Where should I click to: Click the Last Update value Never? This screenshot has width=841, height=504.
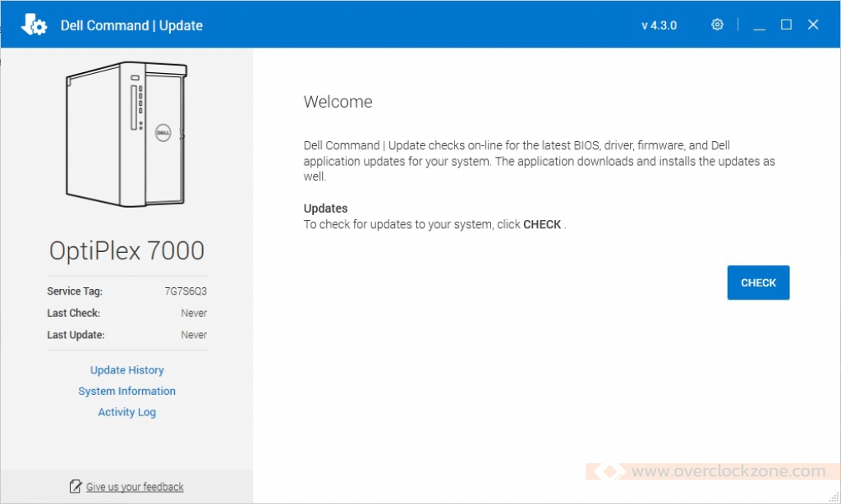[x=194, y=335]
